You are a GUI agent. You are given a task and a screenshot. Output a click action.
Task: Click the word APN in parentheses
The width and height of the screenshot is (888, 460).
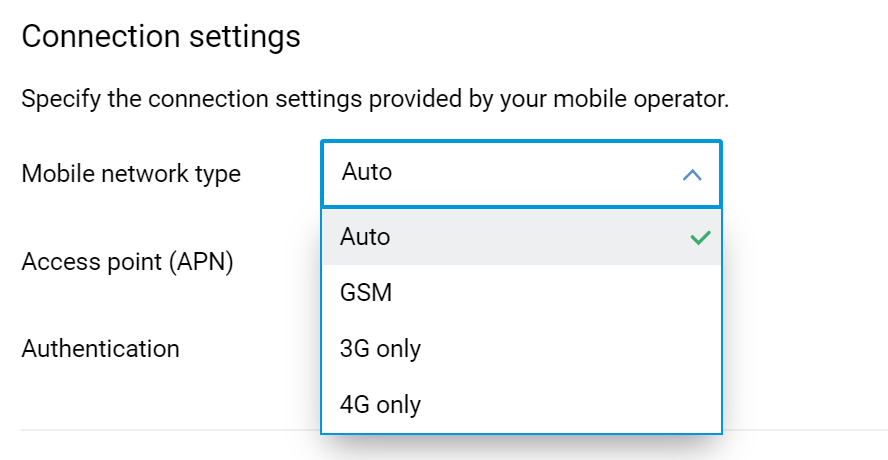point(200,262)
